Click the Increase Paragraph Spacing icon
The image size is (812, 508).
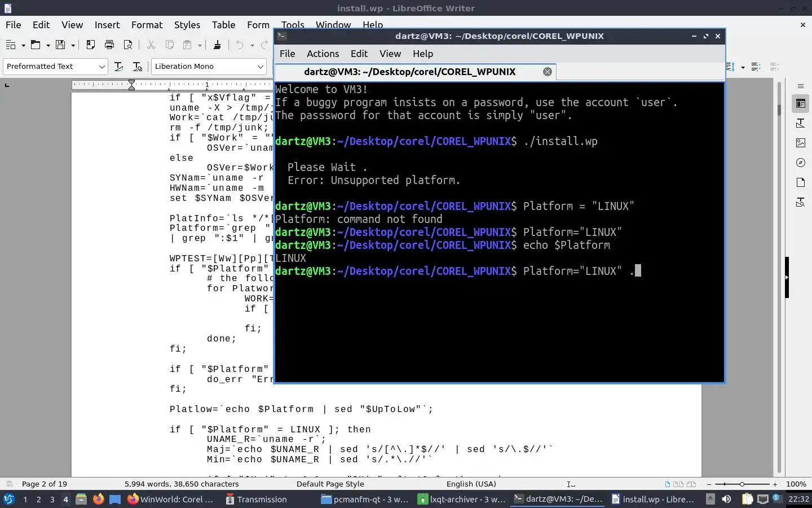[757, 67]
